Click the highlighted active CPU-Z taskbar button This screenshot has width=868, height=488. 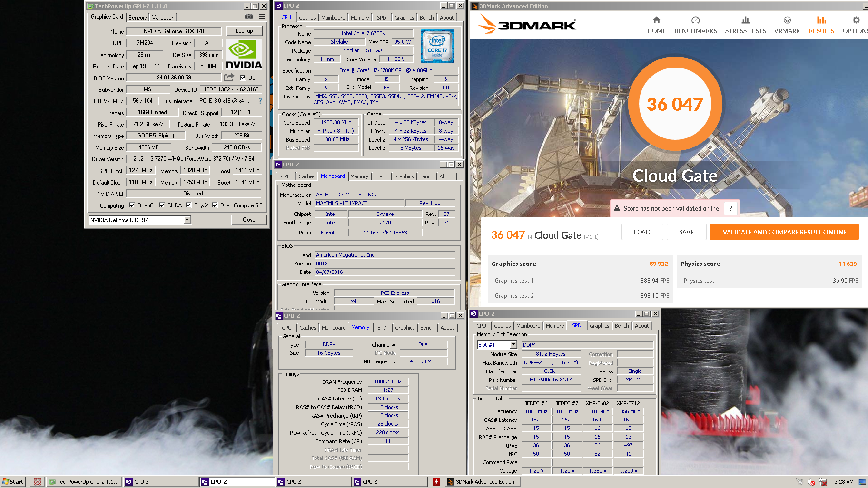[237, 482]
